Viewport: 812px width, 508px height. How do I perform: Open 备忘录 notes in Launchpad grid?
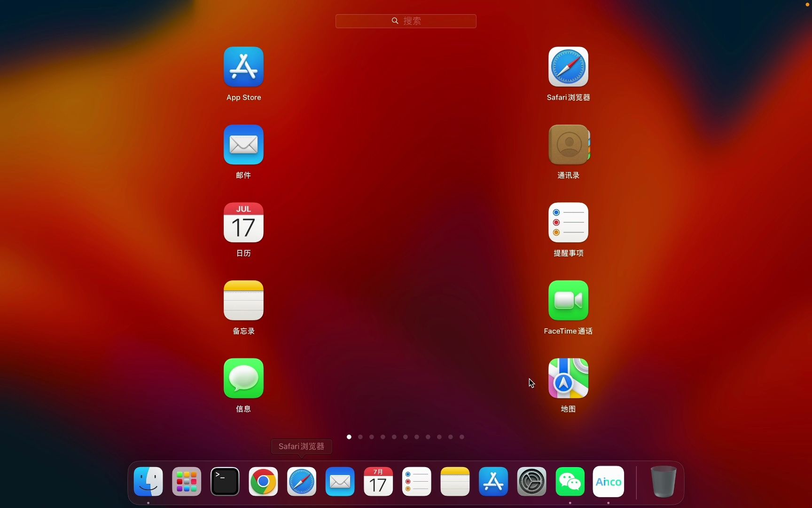243,300
